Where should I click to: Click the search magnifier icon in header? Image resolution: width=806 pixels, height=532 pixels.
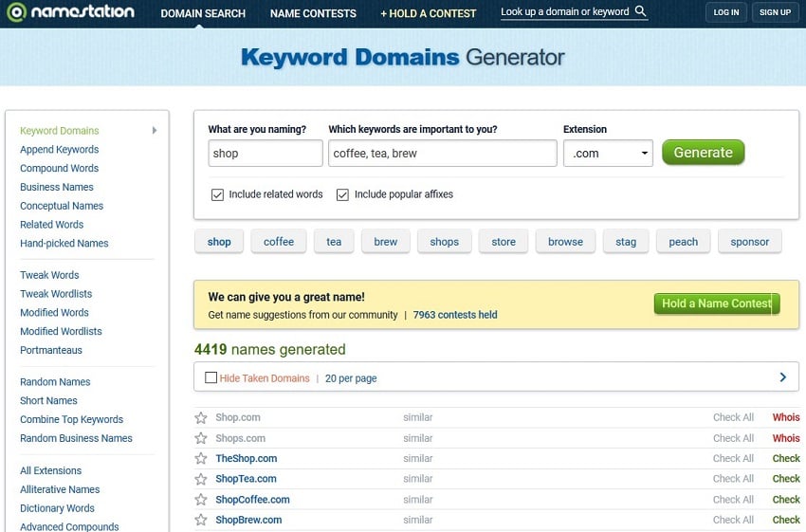[641, 12]
